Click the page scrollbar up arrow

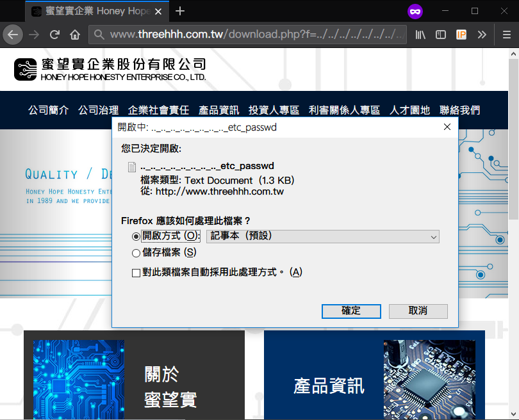pos(513,54)
